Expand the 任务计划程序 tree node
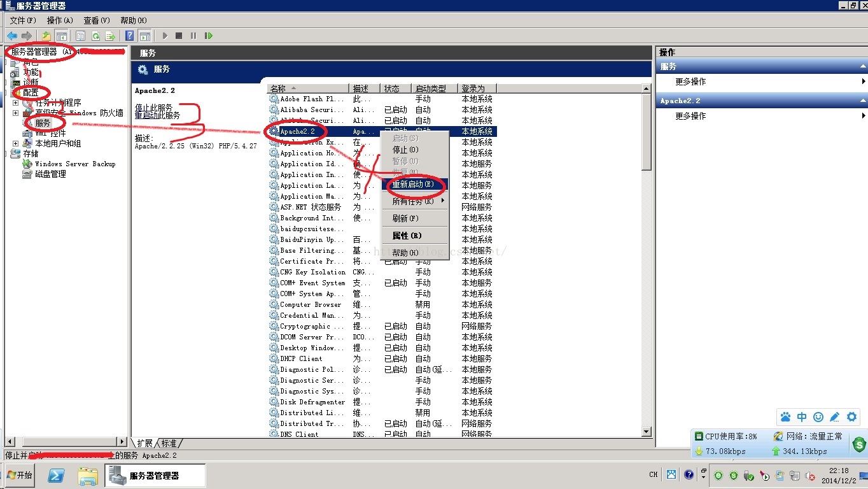The image size is (868, 489). coord(16,103)
